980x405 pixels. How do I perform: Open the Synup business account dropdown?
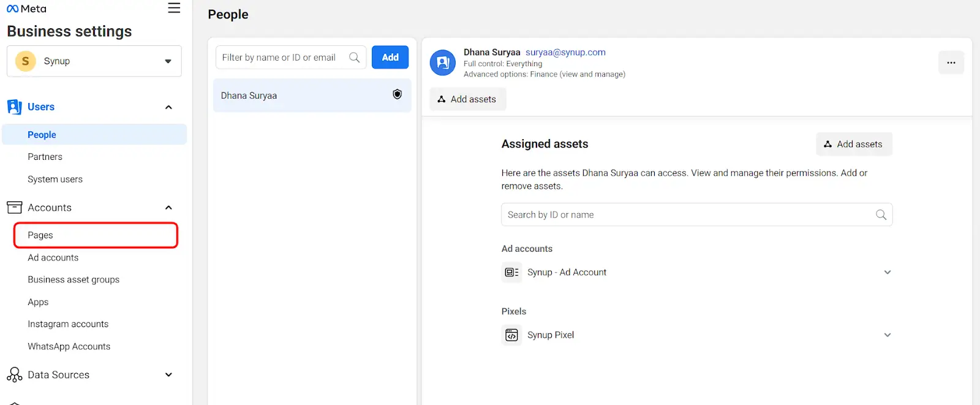pos(94,61)
